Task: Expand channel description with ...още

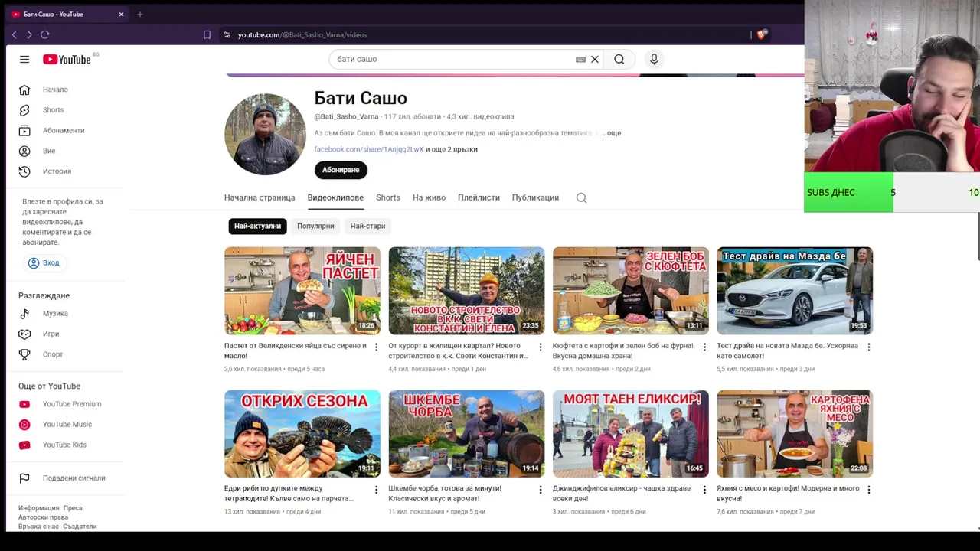Action: tap(611, 133)
